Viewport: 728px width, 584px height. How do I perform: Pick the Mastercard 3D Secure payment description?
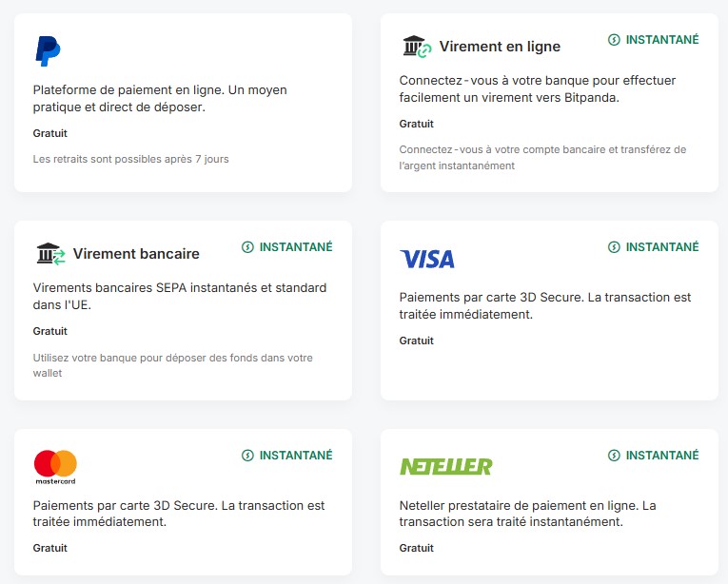pos(179,514)
